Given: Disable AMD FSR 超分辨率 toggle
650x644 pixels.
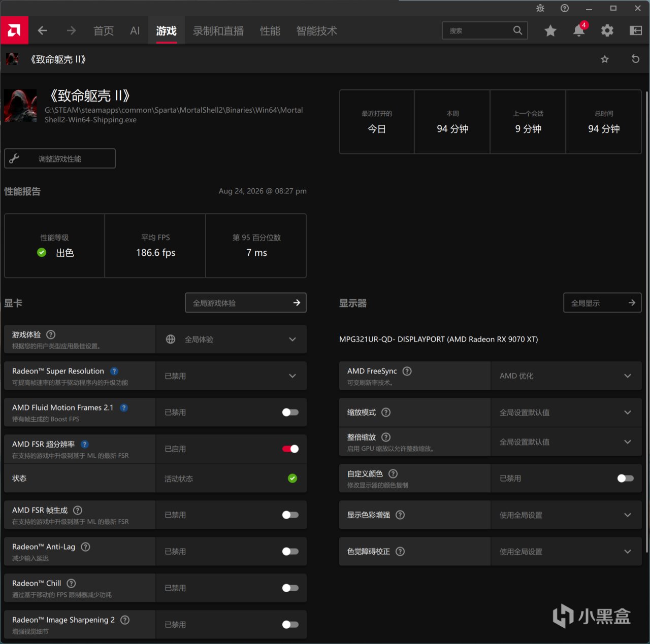Looking at the screenshot, I should 290,449.
